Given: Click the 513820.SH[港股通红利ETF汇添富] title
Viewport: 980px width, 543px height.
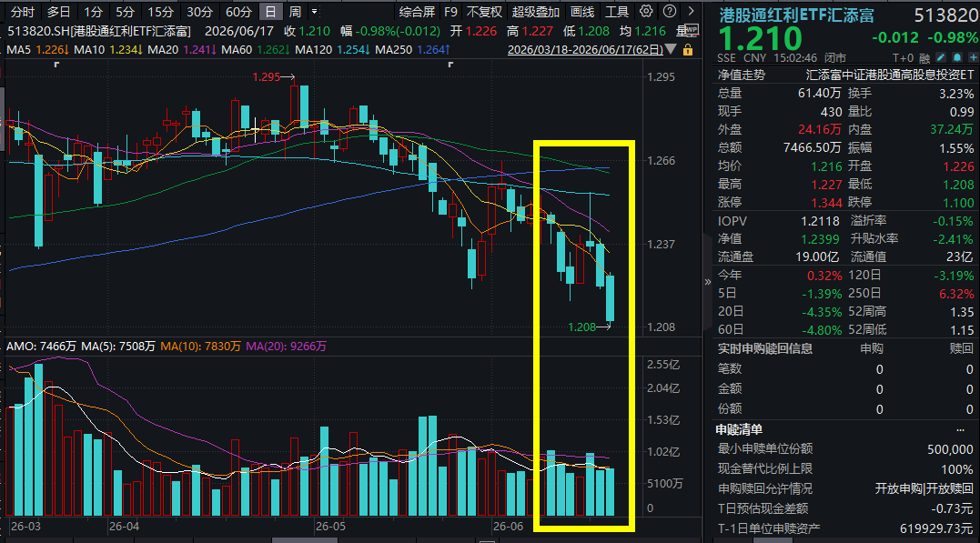Looking at the screenshot, I should point(99,31).
